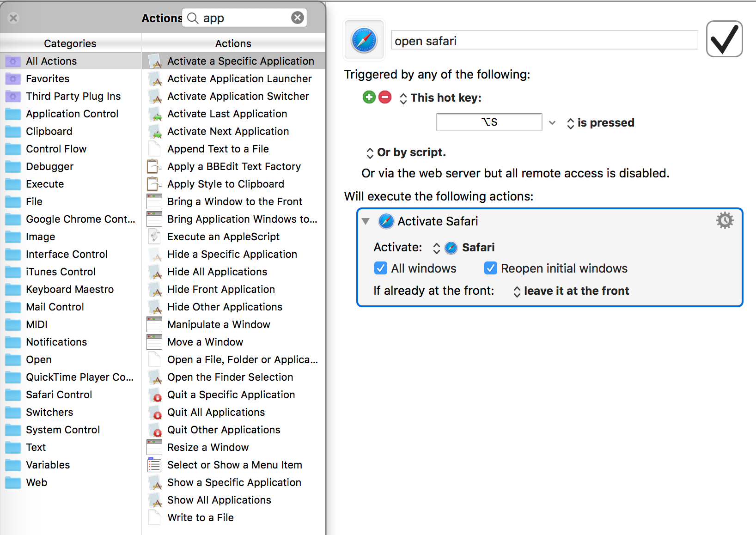
Task: Click the Favorites purple folder icon
Action: 13,79
